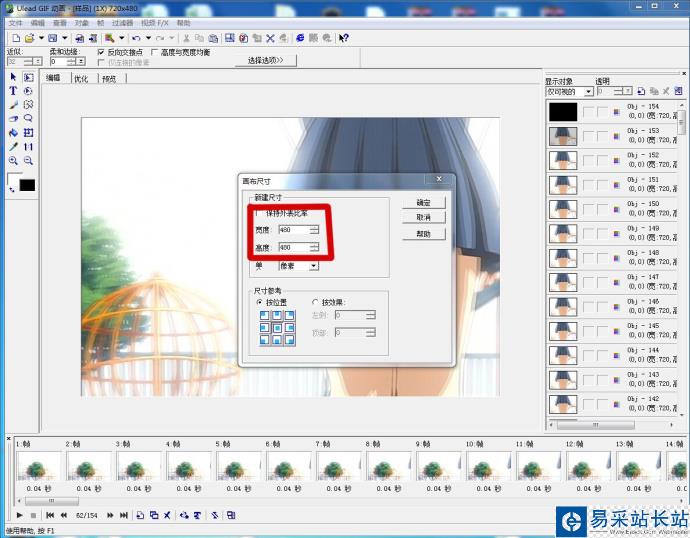This screenshot has width=690, height=538.
Task: Select the Paintbrush tool
Action: click(x=13, y=105)
